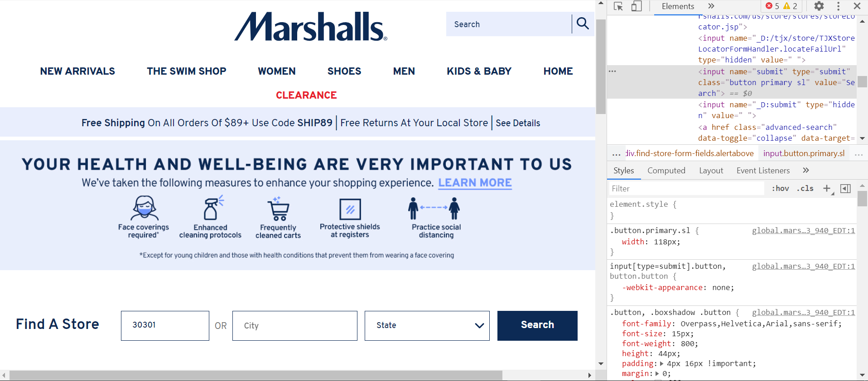Click the Find A Store Search button
Viewport: 868px width, 381px height.
click(x=537, y=325)
